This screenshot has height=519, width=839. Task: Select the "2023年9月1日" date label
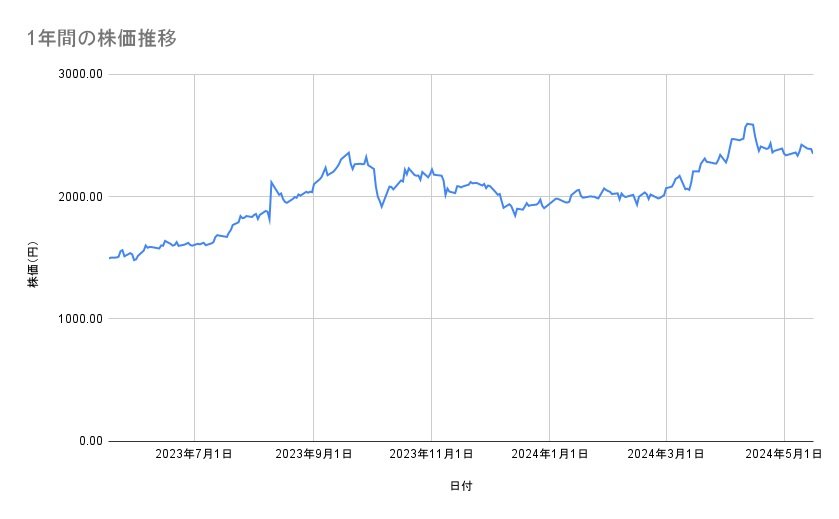click(x=313, y=454)
